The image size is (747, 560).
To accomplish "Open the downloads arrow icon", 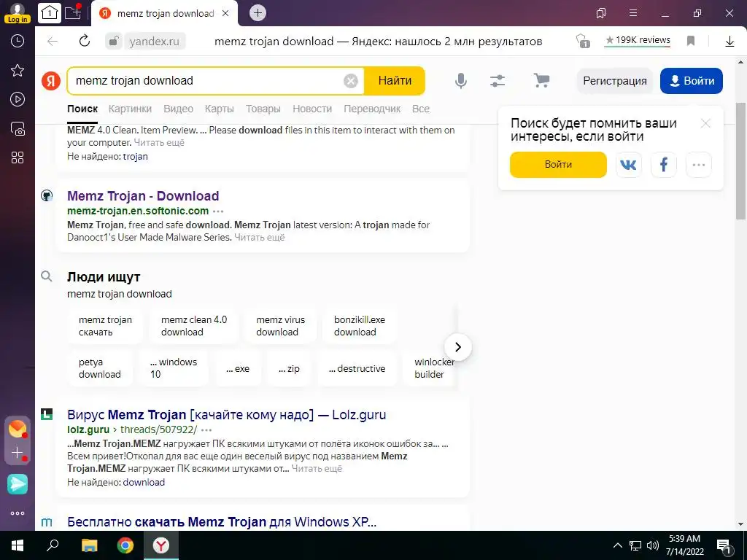I will pyautogui.click(x=729, y=42).
